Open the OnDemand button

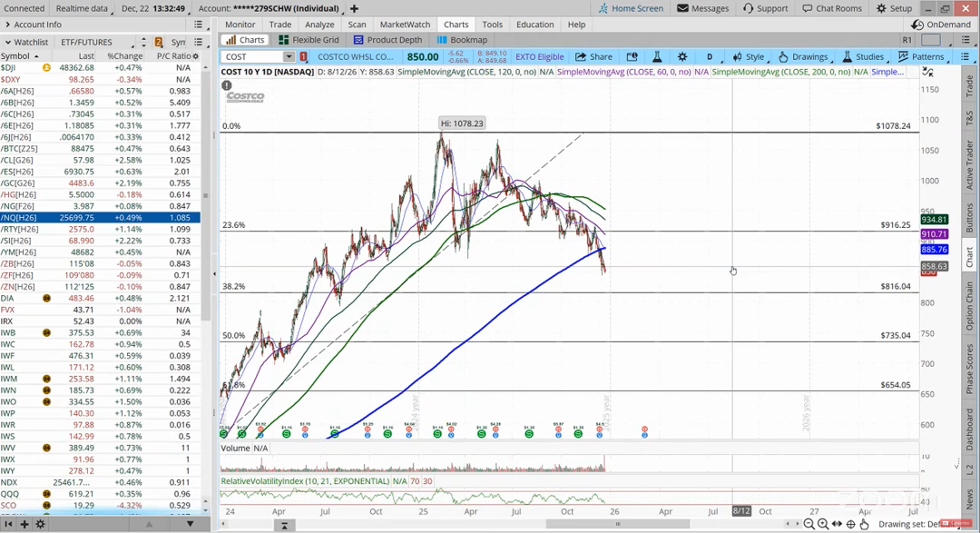pos(941,25)
